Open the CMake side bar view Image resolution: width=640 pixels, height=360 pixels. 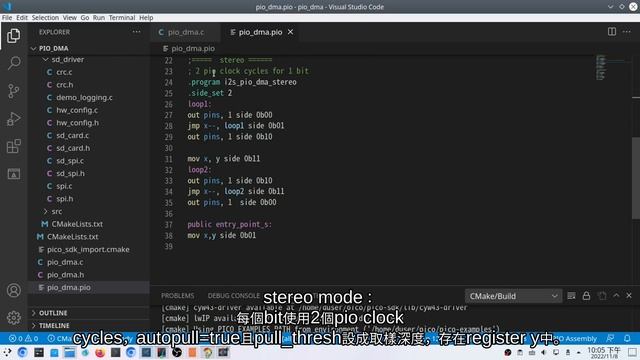point(13,174)
